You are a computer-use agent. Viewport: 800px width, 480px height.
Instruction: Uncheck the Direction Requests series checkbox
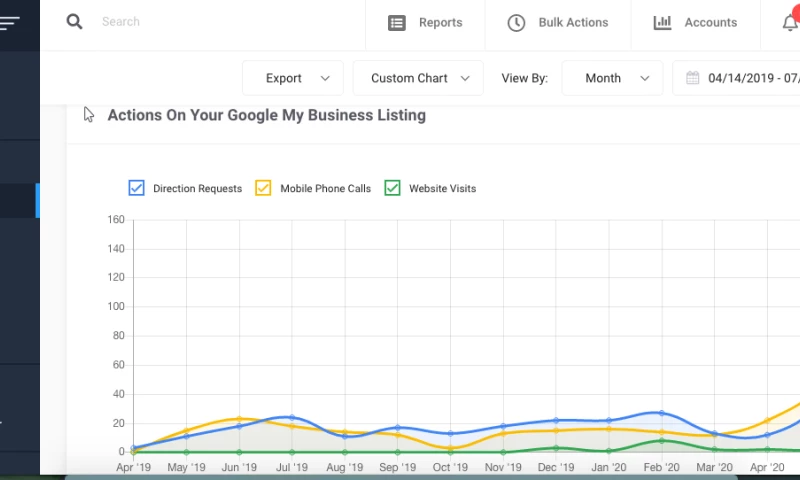[137, 188]
